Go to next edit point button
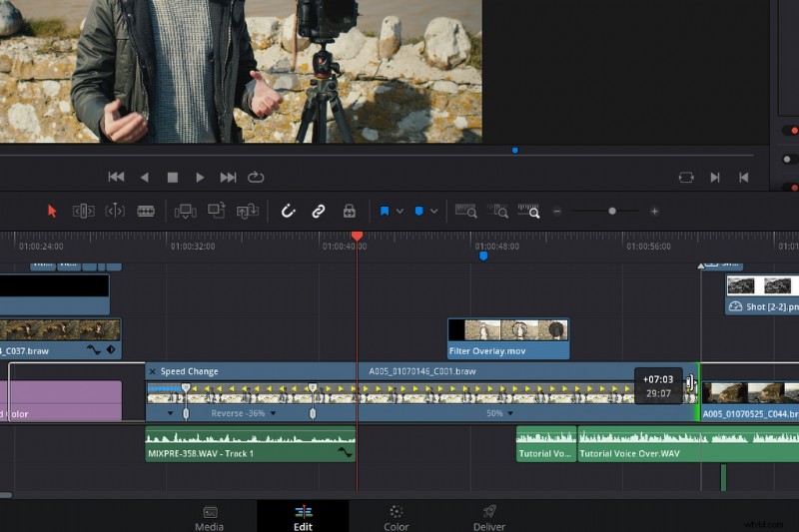The height and width of the screenshot is (532, 799). tap(715, 177)
